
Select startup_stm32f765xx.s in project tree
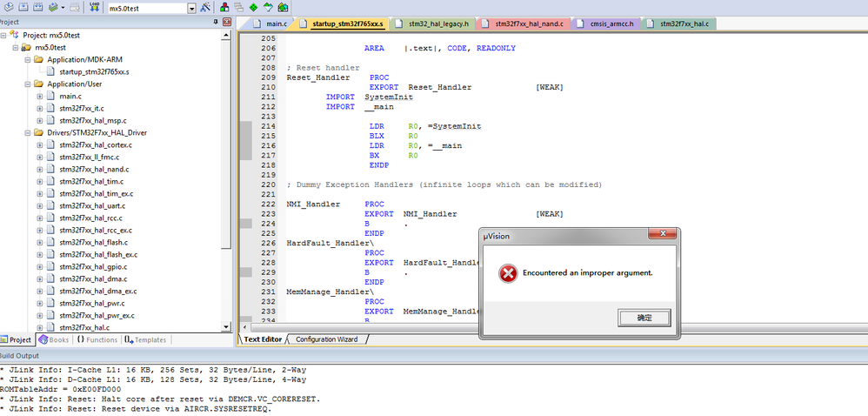[94, 71]
